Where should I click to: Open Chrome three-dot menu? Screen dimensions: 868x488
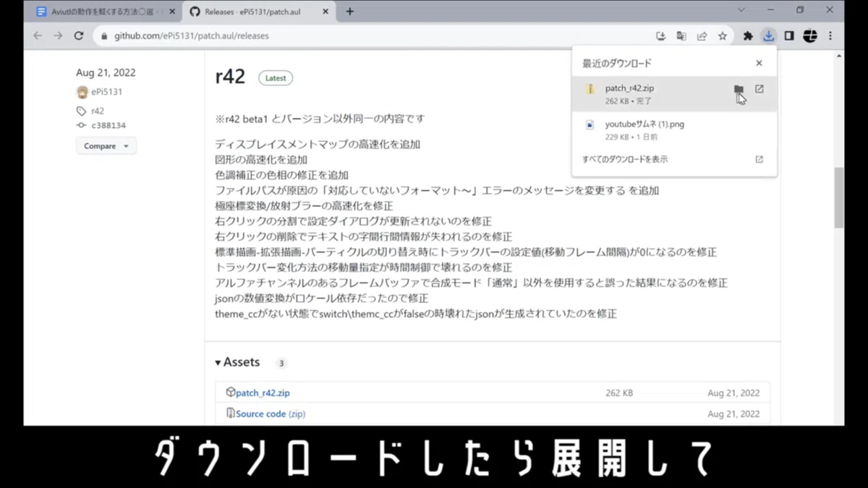point(830,35)
